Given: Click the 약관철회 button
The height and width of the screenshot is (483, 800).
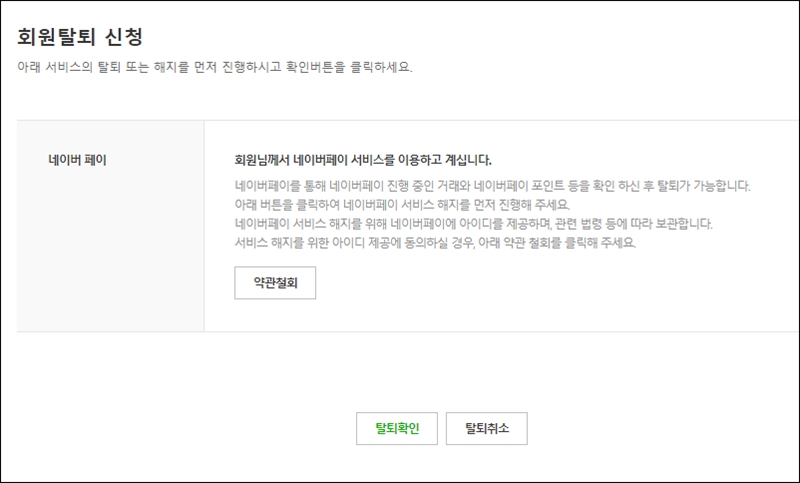Looking at the screenshot, I should coord(275,283).
